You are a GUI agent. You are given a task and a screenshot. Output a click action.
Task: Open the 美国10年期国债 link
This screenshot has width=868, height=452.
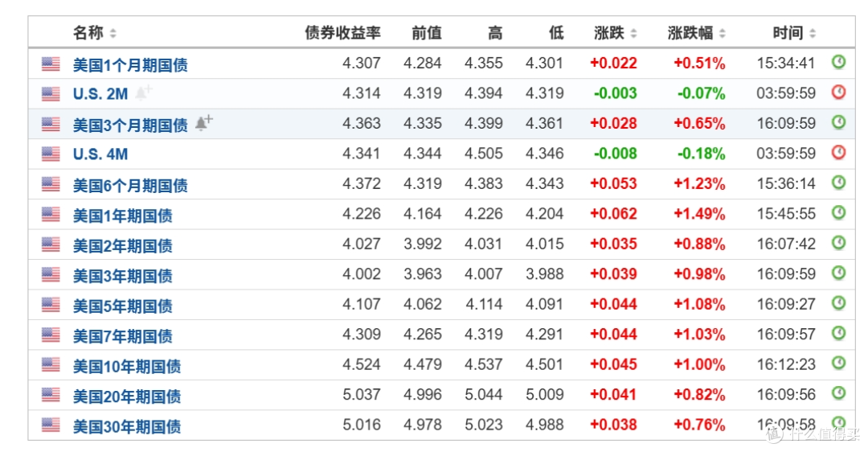(127, 366)
